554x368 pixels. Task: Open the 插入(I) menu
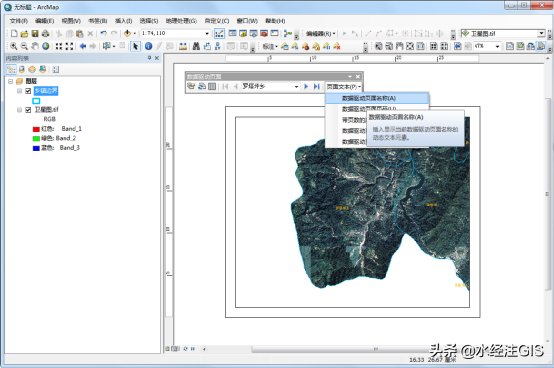[124, 21]
